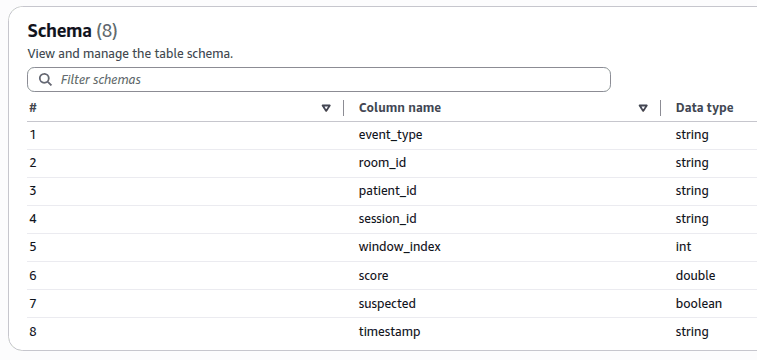Click row number 8 cell

click(x=33, y=332)
